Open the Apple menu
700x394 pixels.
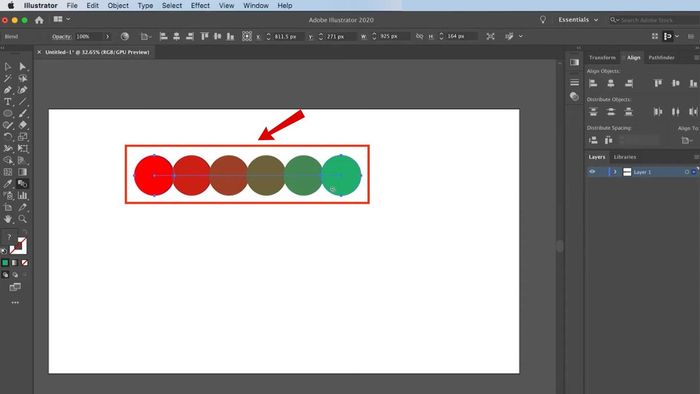11,5
